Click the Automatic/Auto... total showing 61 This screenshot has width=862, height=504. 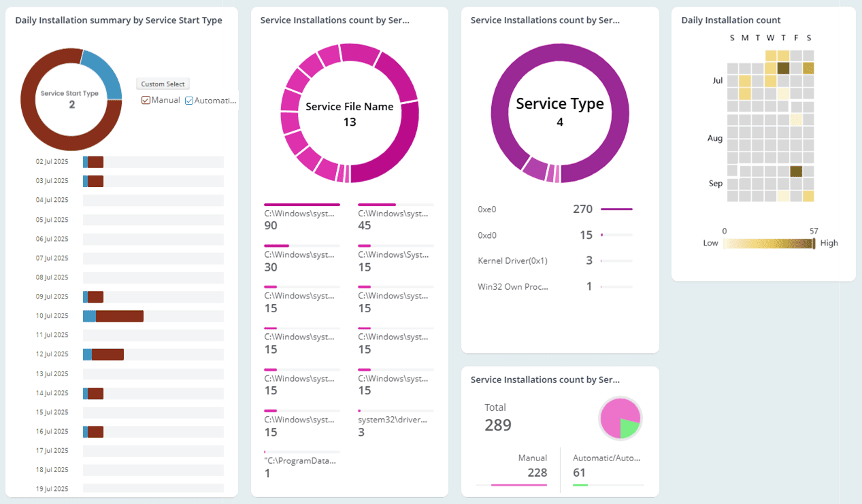point(606,466)
